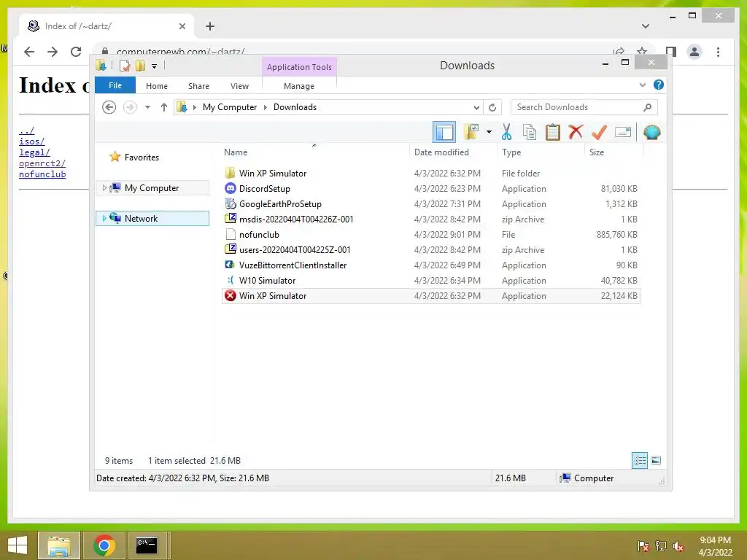Click the clipboard Paste icon
This screenshot has height=560, width=747.
[x=553, y=132]
